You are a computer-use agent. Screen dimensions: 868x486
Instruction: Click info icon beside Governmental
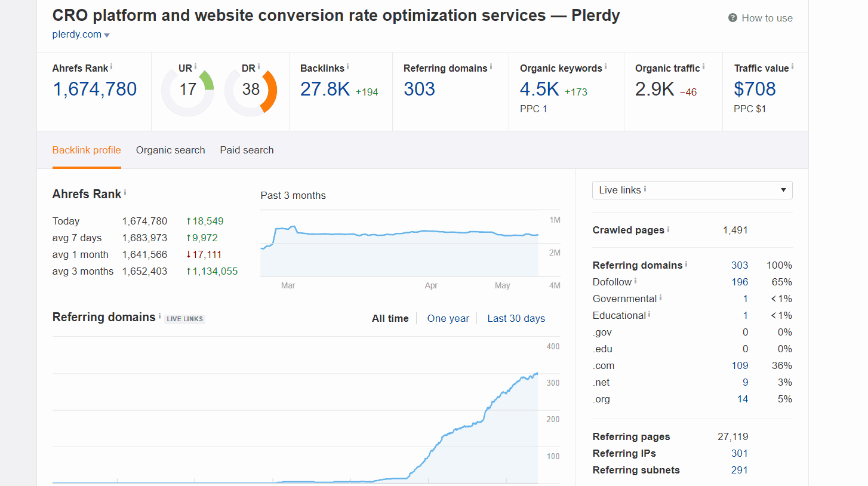tap(660, 297)
